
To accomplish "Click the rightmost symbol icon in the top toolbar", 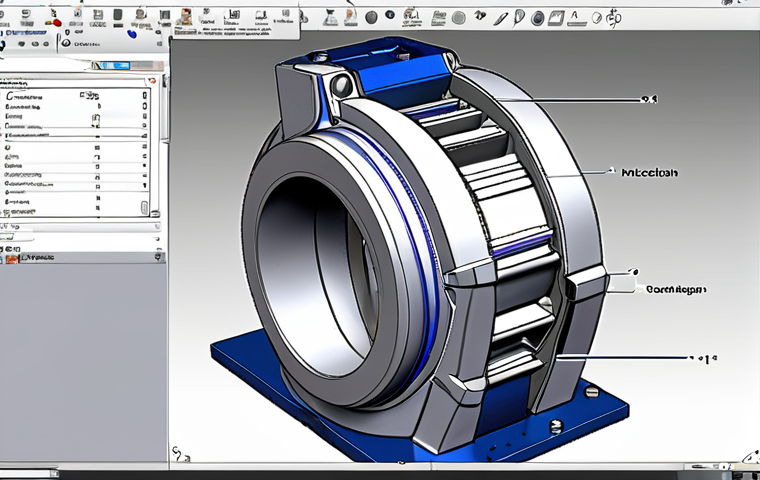I will 614,18.
